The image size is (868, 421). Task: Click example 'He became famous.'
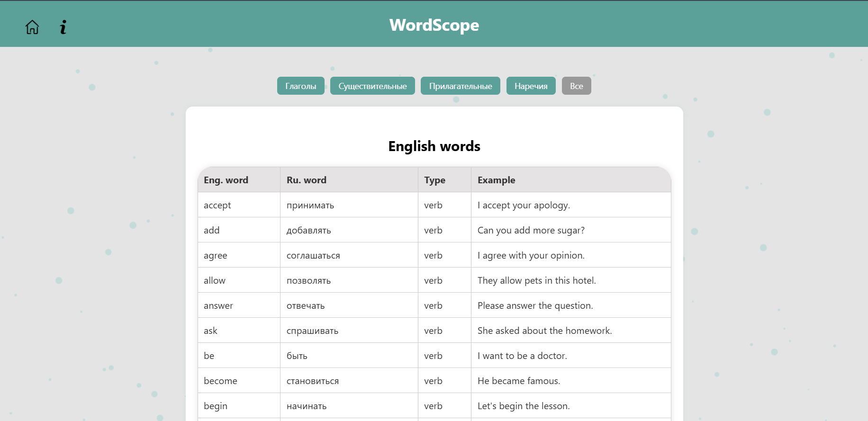point(519,381)
